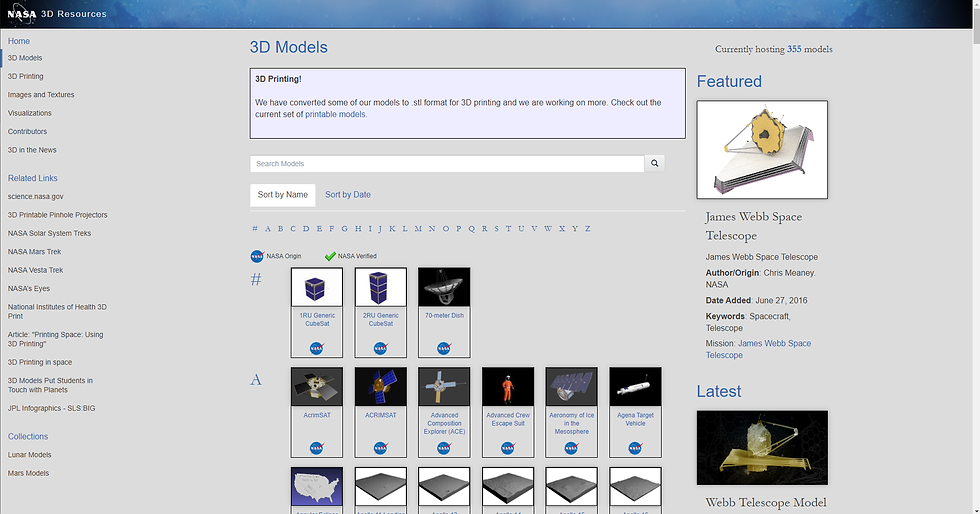Jump to letter S in alphabet index
The width and height of the screenshot is (980, 514).
coord(496,229)
